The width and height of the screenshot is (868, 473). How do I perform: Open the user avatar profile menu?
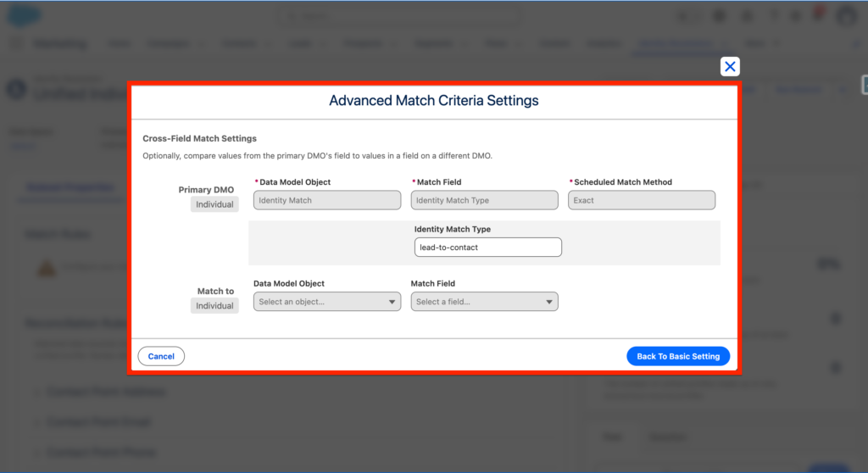845,15
